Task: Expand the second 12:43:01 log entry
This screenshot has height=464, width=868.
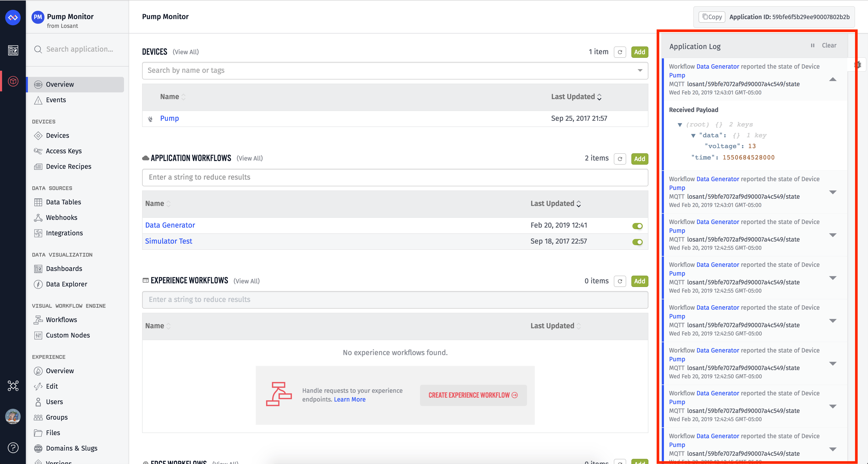Action: click(x=833, y=192)
